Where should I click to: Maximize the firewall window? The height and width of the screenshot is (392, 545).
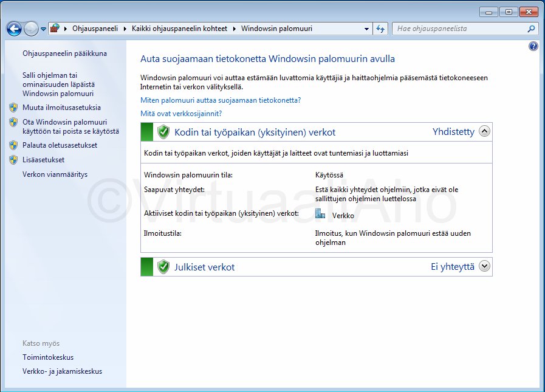[x=509, y=12]
